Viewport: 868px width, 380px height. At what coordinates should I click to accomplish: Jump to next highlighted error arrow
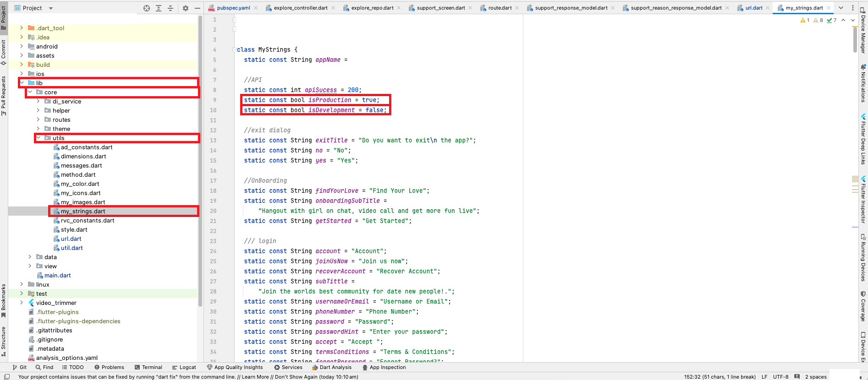point(852,20)
